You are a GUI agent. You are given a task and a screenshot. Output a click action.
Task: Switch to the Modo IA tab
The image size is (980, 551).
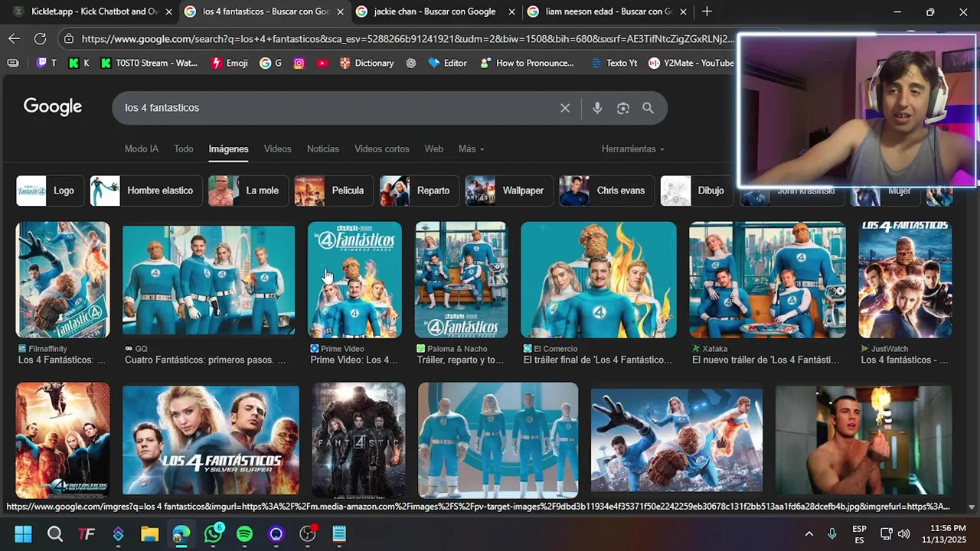click(x=142, y=148)
